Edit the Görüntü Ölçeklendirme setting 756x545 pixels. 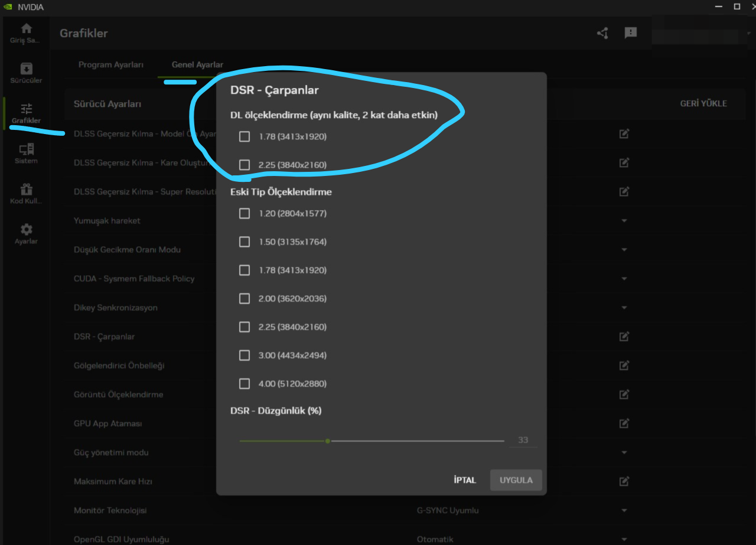coord(624,394)
